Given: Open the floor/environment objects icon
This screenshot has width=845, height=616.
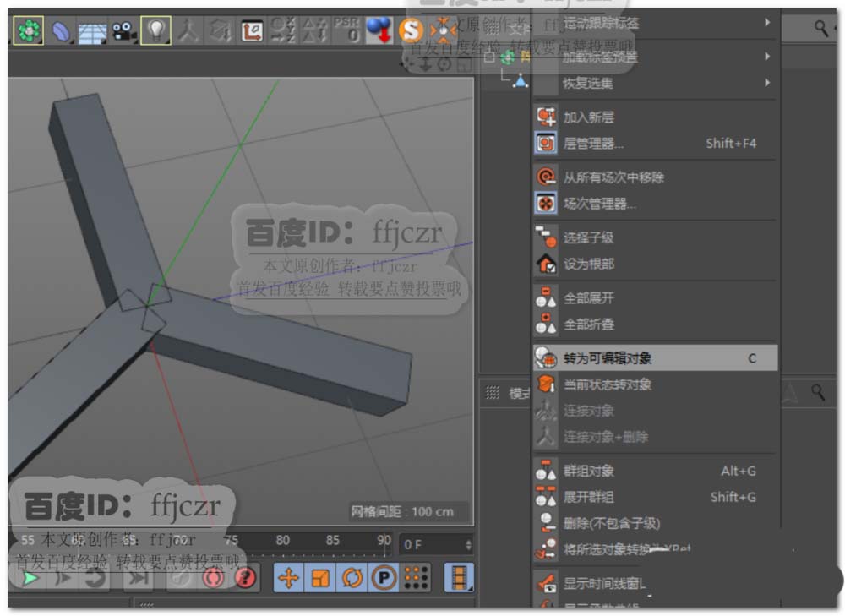Looking at the screenshot, I should [92, 31].
